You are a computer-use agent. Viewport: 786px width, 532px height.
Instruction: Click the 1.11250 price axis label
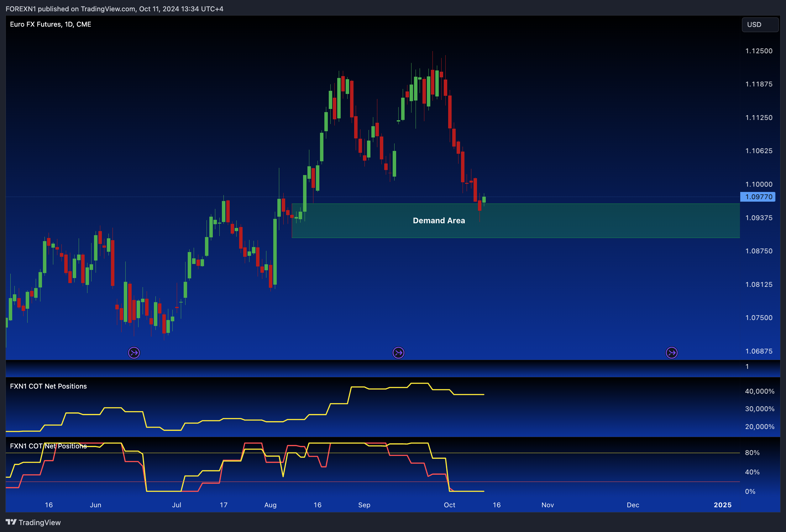coord(759,118)
